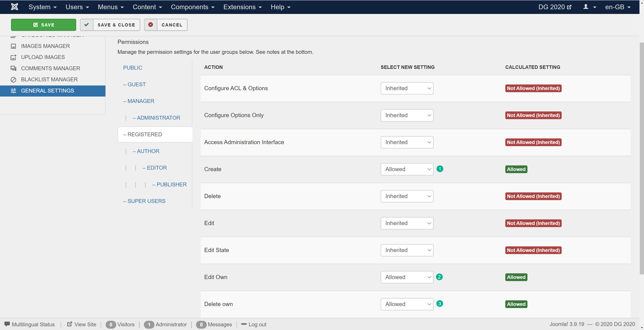The height and width of the screenshot is (330, 644).
Task: Open the Help menu
Action: [x=281, y=7]
